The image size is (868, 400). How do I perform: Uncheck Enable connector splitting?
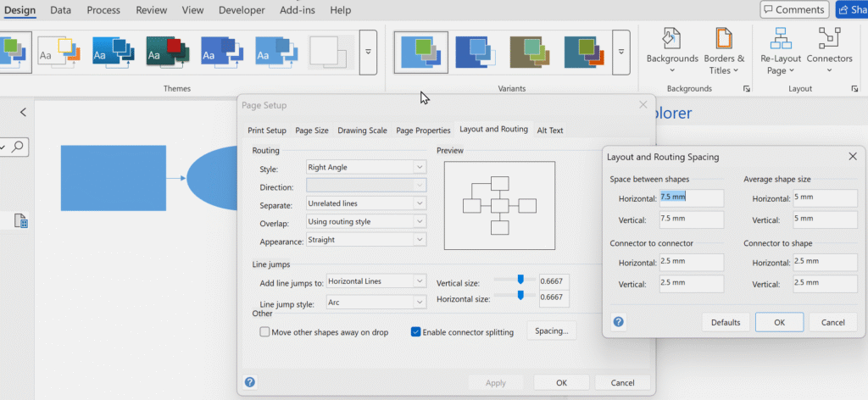416,332
